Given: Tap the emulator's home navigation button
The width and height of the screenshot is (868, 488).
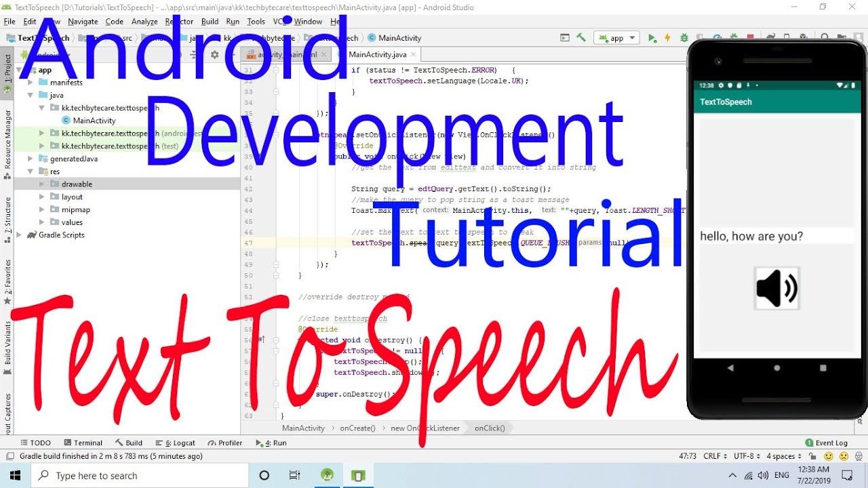Looking at the screenshot, I should click(x=776, y=368).
